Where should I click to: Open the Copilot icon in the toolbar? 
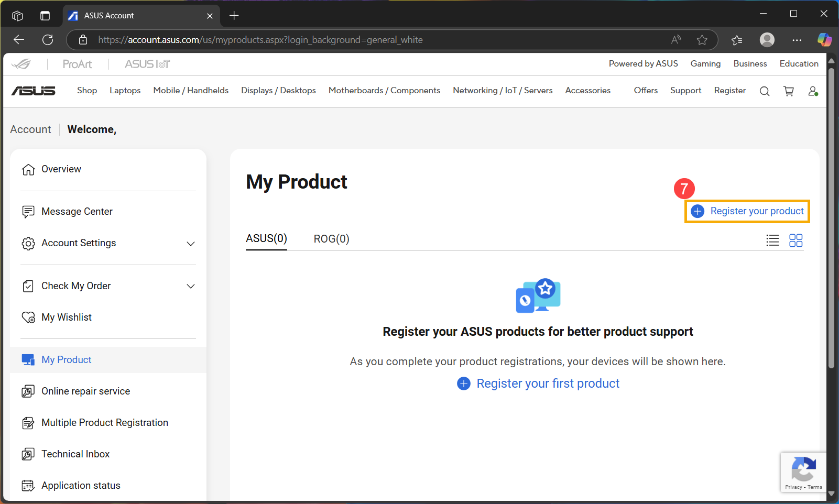[824, 40]
